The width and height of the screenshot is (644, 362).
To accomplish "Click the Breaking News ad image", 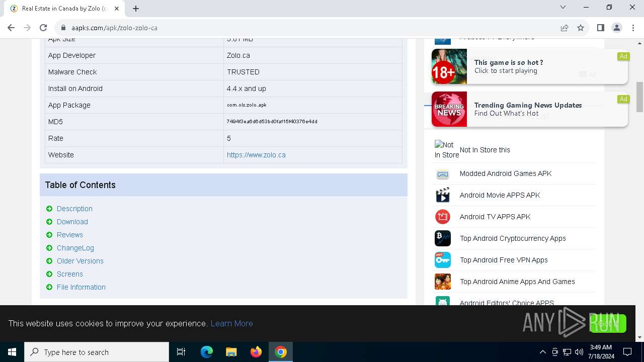I will coord(449,109).
